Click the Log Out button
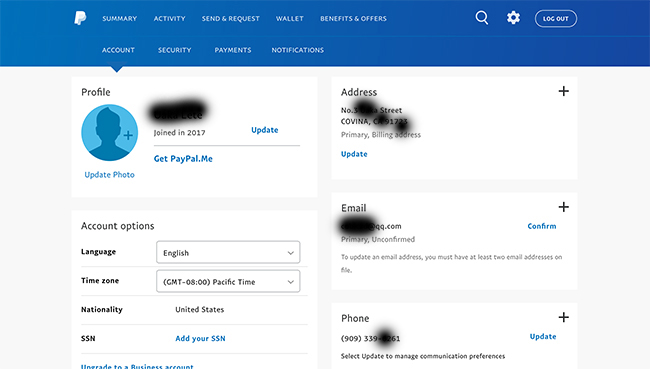Screen dimensions: 650x369 click(x=555, y=19)
